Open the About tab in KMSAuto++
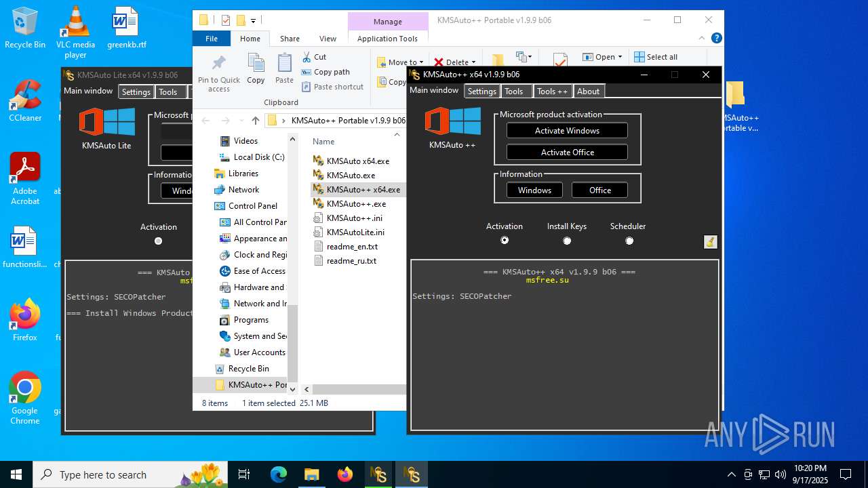This screenshot has width=868, height=488. coord(588,91)
